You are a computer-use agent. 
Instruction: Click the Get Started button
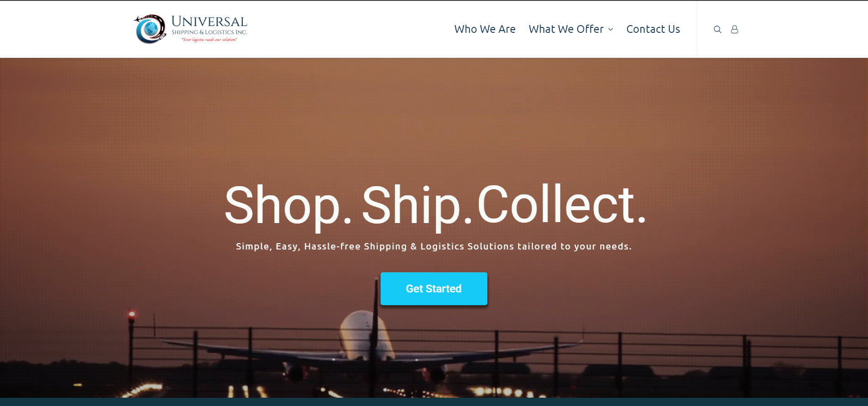434,289
